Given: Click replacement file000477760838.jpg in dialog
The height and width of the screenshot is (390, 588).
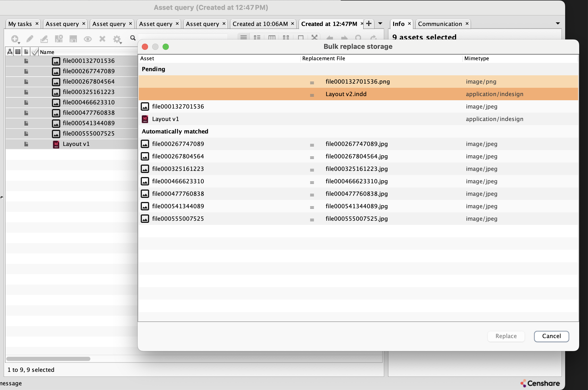Looking at the screenshot, I should click(357, 194).
